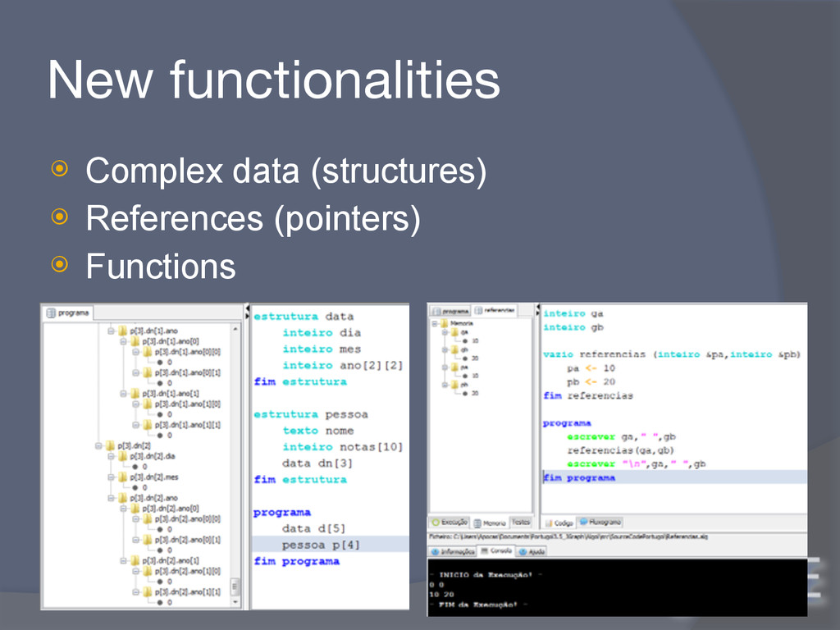
Task: Collapse the p[3].dn[2].ano[1] node
Action: pos(123,561)
